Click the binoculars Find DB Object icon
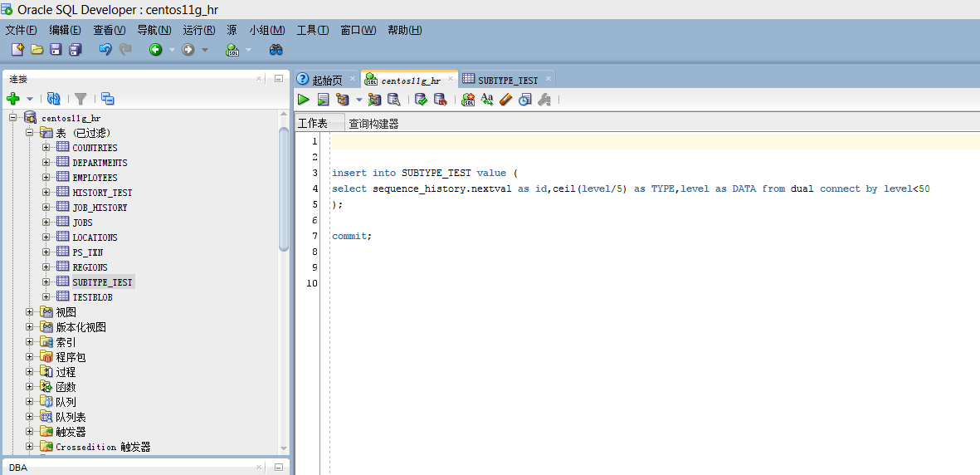Image resolution: width=980 pixels, height=475 pixels. [x=276, y=50]
